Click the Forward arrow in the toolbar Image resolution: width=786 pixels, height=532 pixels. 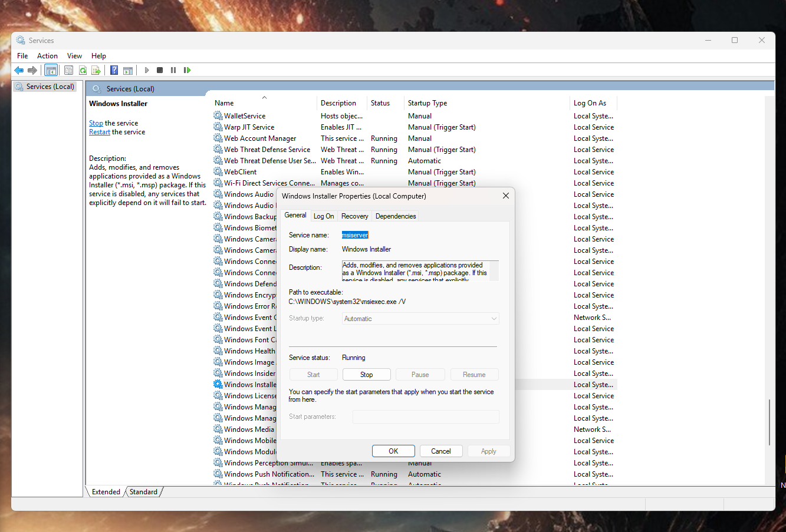point(32,70)
